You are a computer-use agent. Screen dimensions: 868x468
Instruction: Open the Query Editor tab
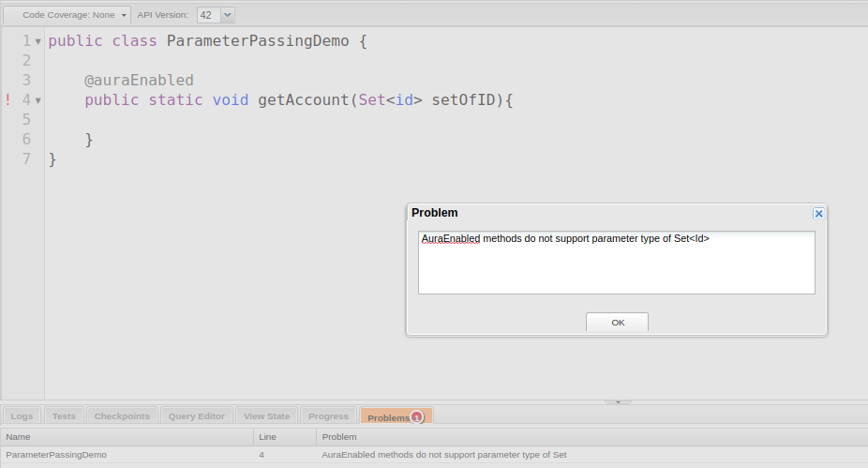pos(197,415)
